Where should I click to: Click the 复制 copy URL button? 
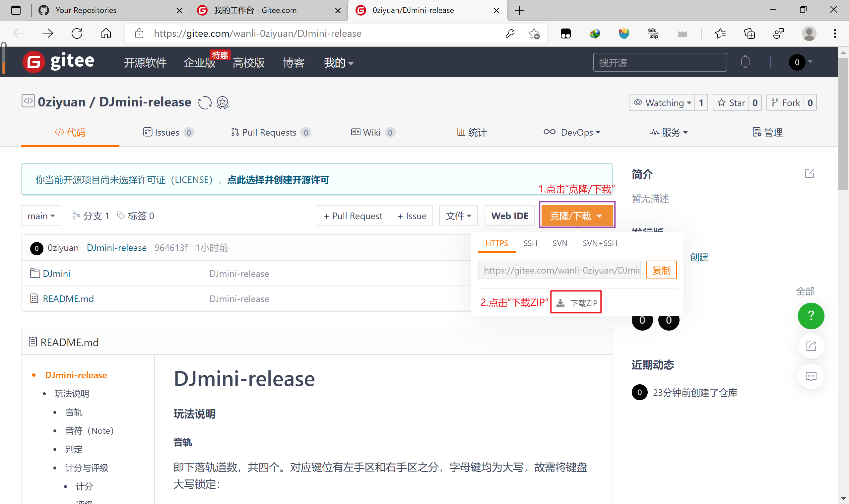coord(661,269)
